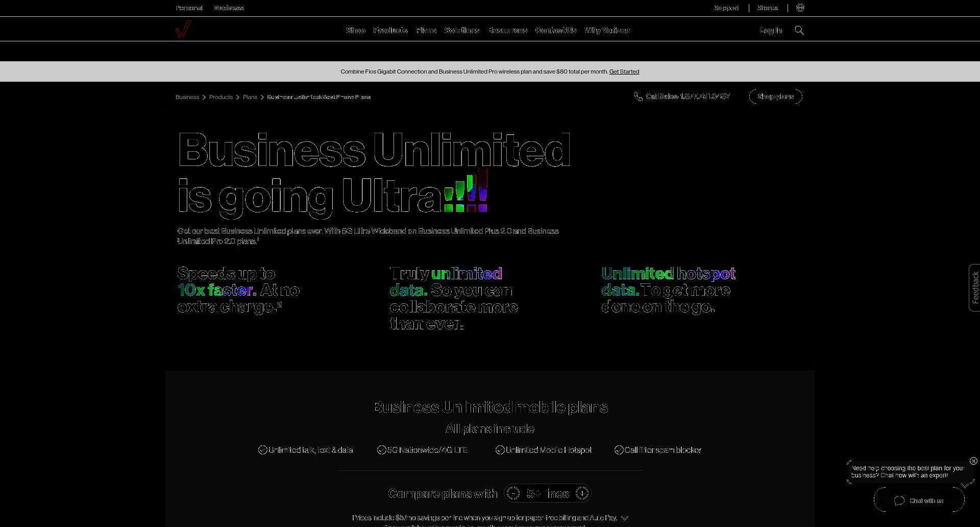Open the Shop menu

click(356, 31)
